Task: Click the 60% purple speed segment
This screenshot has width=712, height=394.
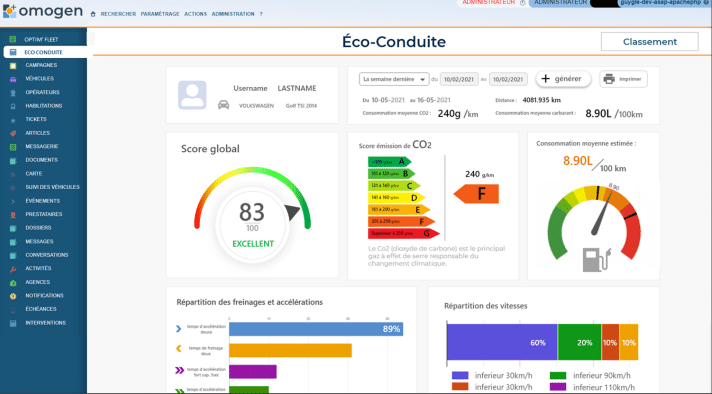Action: 502,342
